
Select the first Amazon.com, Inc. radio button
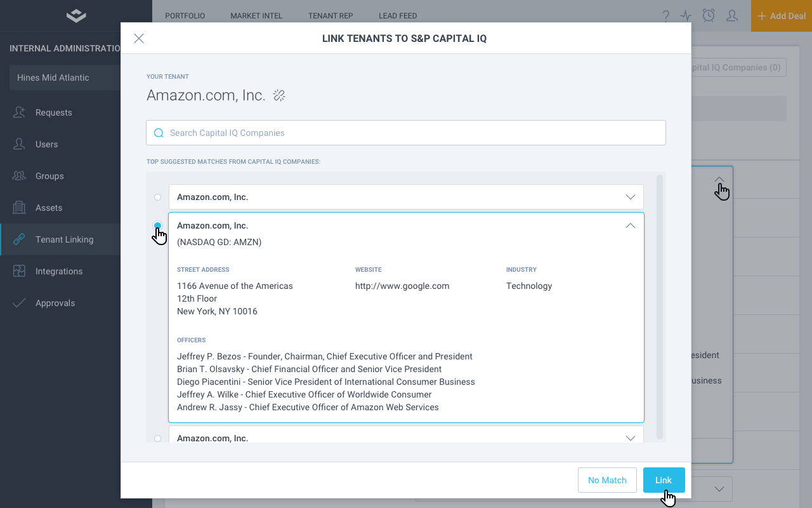pos(158,197)
